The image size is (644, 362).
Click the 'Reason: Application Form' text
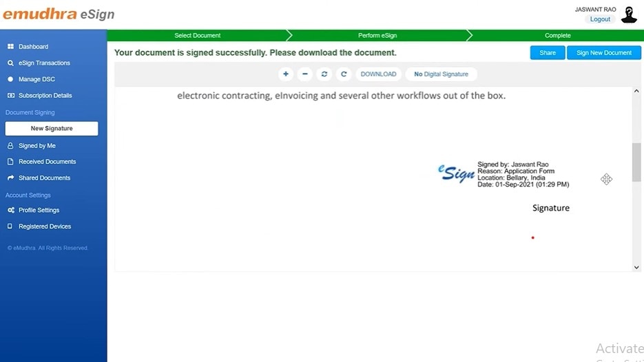click(x=516, y=171)
